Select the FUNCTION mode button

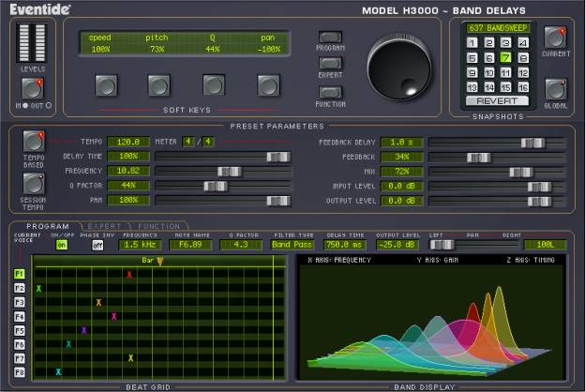click(x=330, y=92)
